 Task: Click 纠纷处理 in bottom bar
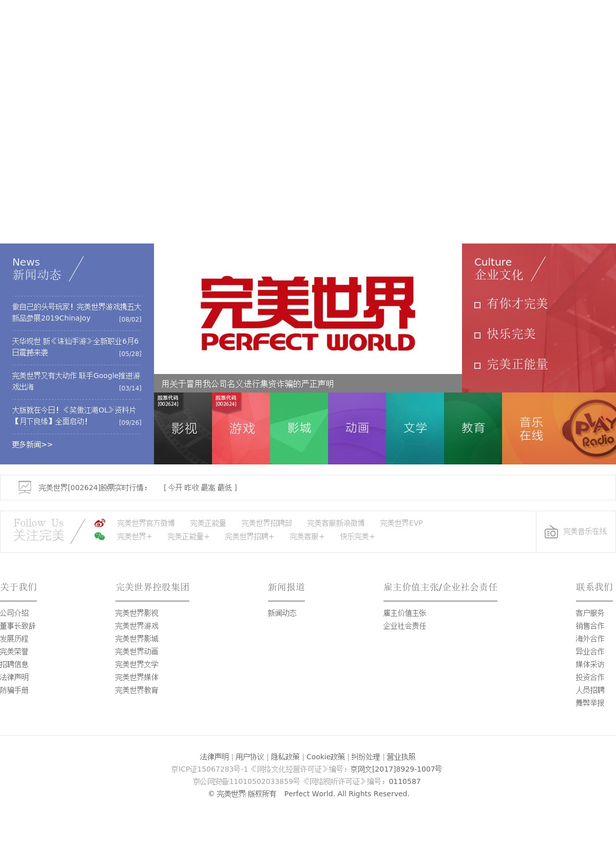pos(366,757)
